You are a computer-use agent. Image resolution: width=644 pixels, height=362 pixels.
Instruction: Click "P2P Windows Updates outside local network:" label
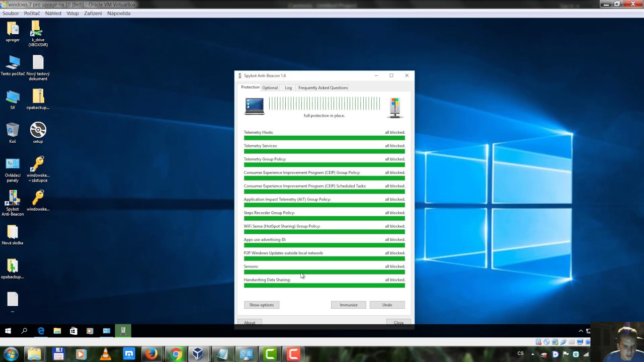pyautogui.click(x=284, y=253)
